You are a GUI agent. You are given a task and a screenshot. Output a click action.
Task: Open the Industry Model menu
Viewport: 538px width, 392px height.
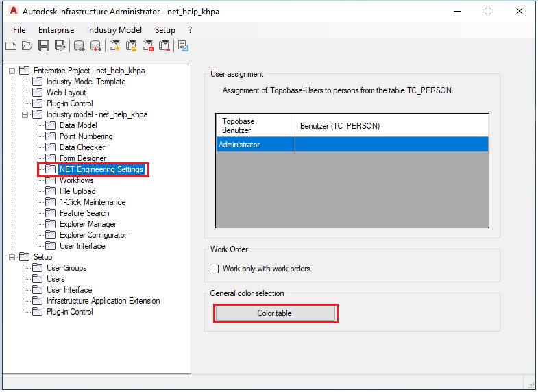pos(114,30)
